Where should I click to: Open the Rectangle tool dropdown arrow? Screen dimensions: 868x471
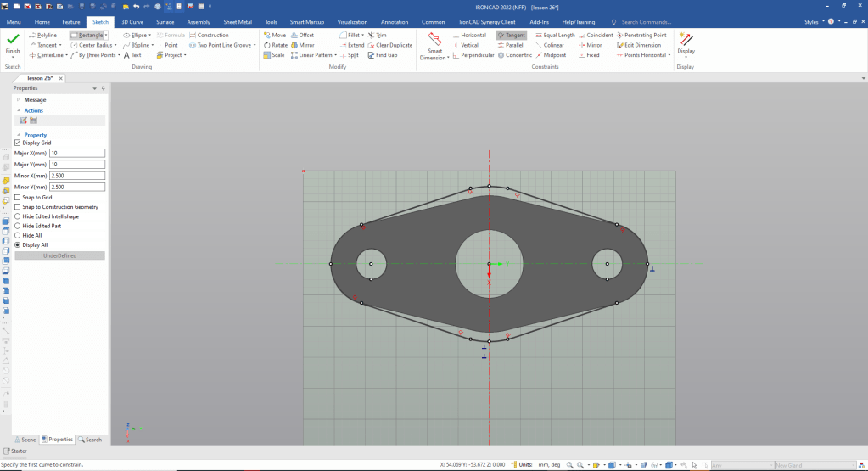coord(106,35)
